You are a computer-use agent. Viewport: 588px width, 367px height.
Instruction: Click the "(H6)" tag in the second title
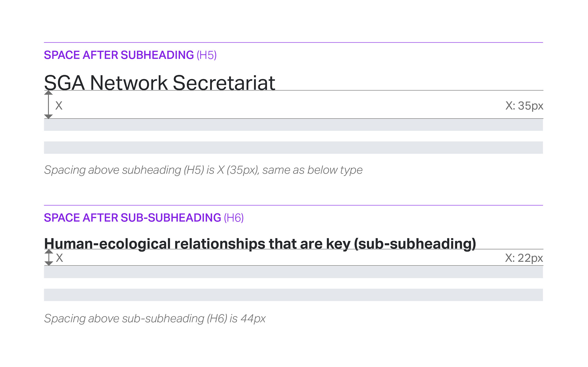tap(234, 218)
